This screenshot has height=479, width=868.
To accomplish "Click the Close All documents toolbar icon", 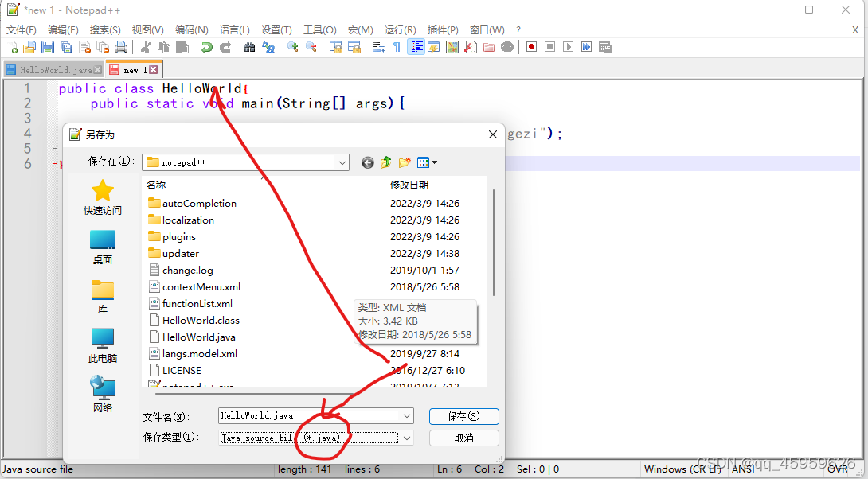I will [103, 47].
